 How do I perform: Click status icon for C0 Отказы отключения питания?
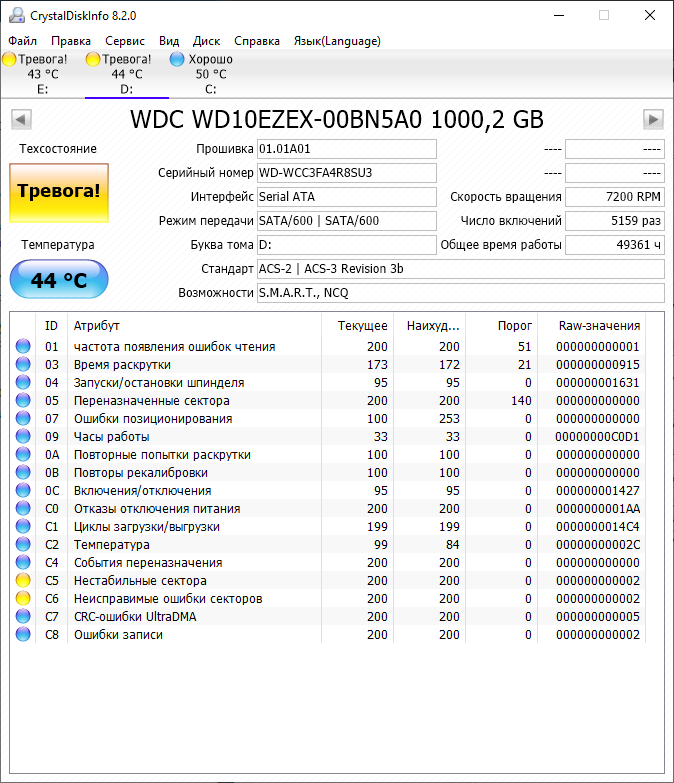point(23,508)
